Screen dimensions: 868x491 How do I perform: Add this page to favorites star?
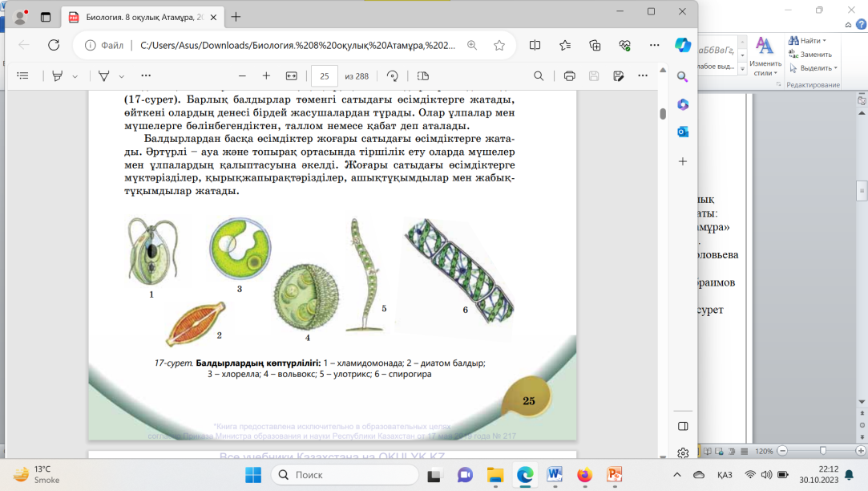pyautogui.click(x=499, y=46)
